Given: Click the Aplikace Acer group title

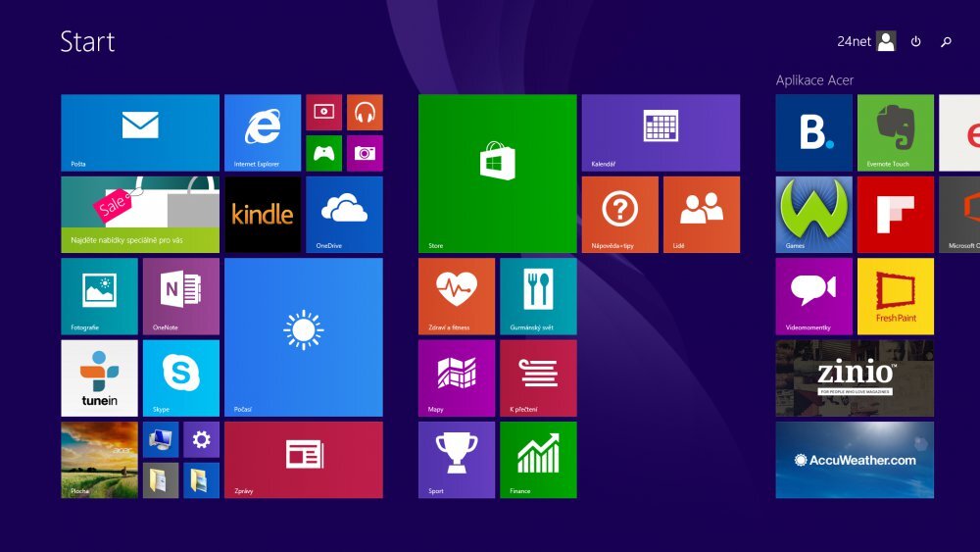Looking at the screenshot, I should click(814, 80).
